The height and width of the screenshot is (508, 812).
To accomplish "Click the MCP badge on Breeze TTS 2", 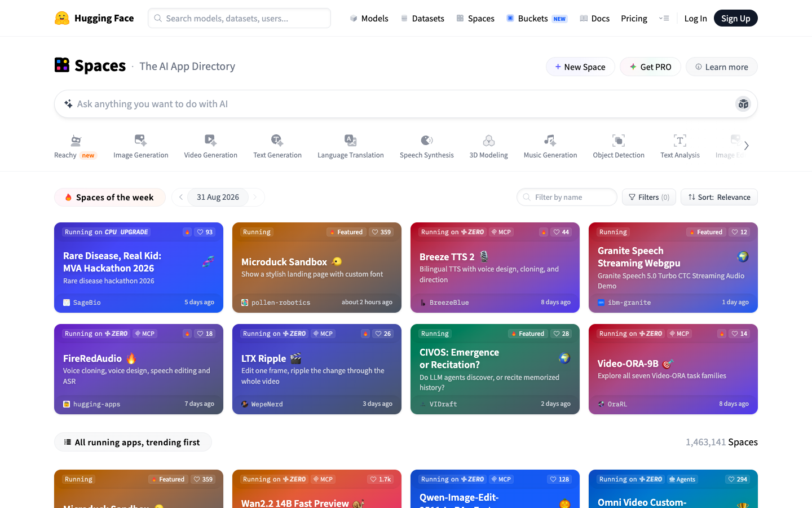I will click(501, 232).
